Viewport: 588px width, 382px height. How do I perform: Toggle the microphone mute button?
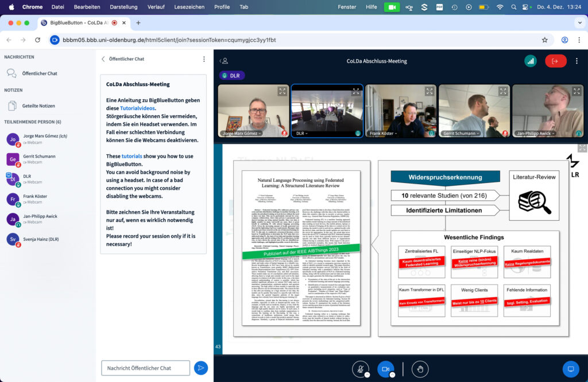point(361,369)
